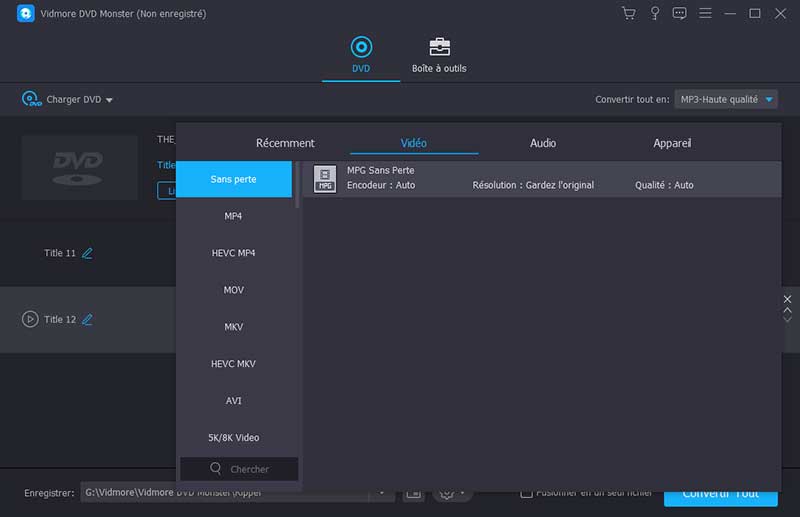Click the Charger DVD disc icon
Screen dimensions: 800x517
tap(31, 99)
